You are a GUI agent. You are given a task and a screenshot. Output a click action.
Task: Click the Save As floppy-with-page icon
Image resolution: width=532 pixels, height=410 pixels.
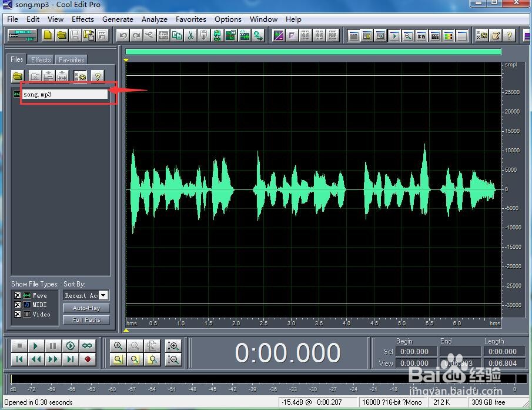(x=89, y=35)
